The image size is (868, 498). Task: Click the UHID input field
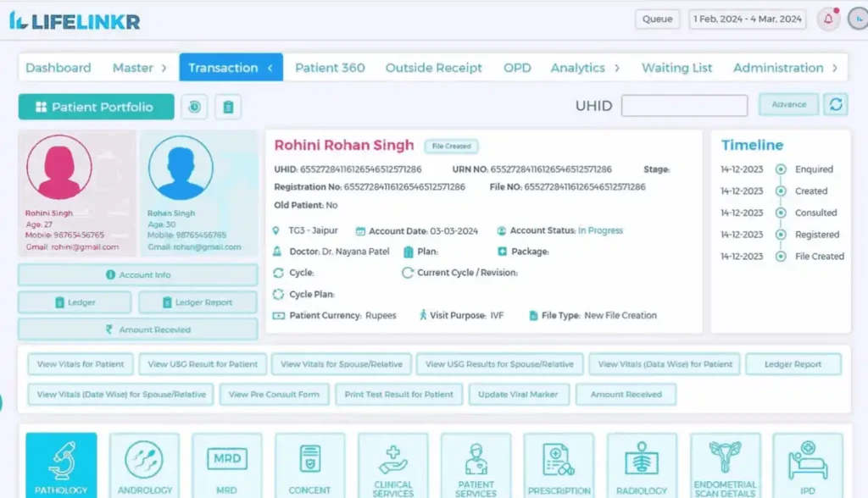[x=684, y=105]
